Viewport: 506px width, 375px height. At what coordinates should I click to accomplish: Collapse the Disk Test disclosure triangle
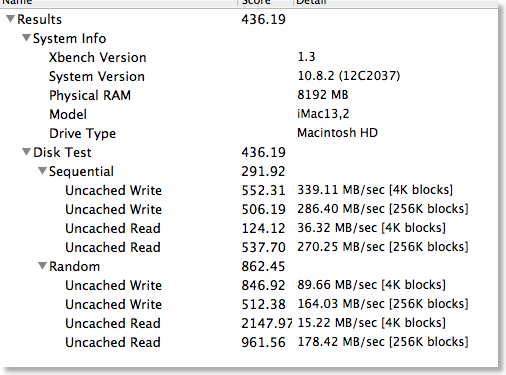(26, 152)
